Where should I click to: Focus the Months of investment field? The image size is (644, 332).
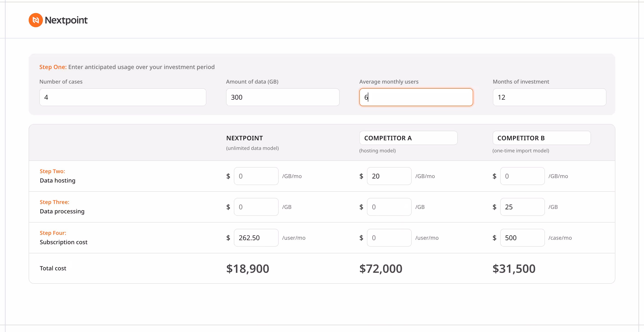(549, 97)
